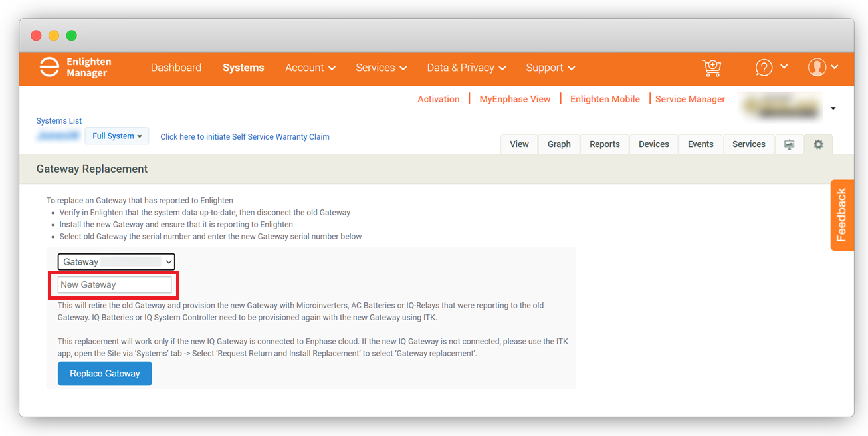Open the help question mark icon
Screen dimensions: 868x436
pyautogui.click(x=764, y=67)
